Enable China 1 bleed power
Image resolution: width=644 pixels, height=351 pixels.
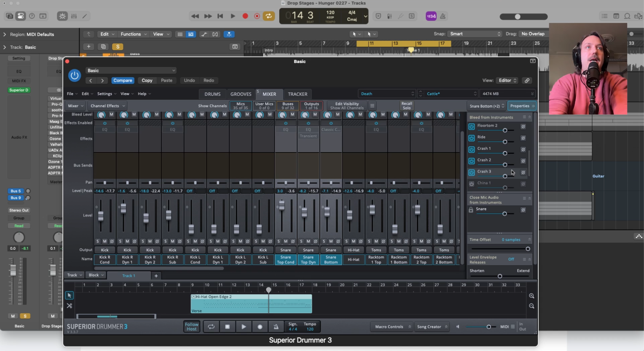coord(471,184)
